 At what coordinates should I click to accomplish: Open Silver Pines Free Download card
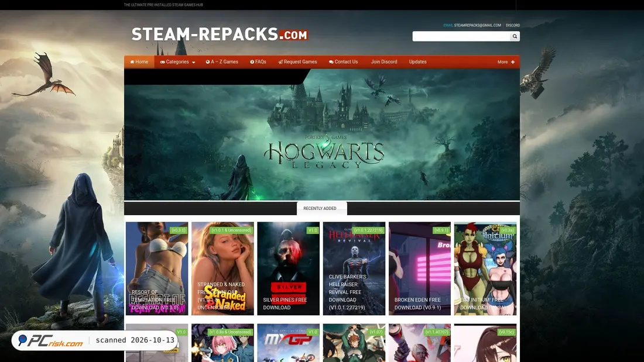(288, 268)
